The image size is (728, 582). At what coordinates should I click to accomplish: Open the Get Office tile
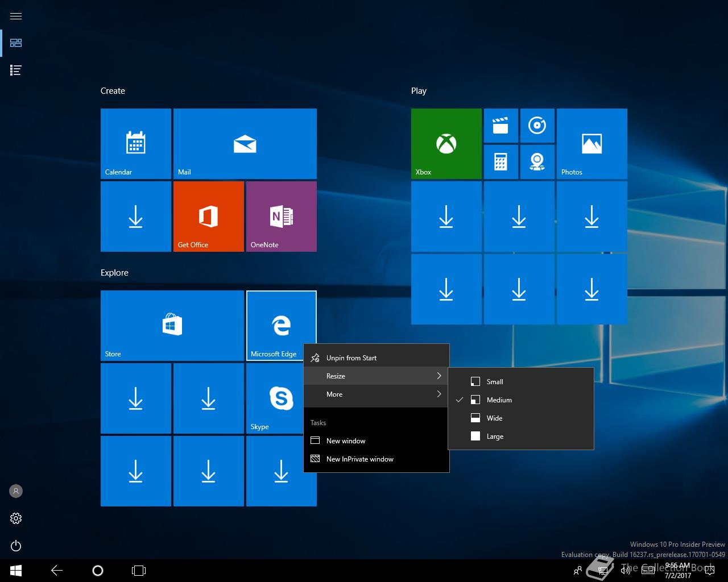pyautogui.click(x=209, y=217)
